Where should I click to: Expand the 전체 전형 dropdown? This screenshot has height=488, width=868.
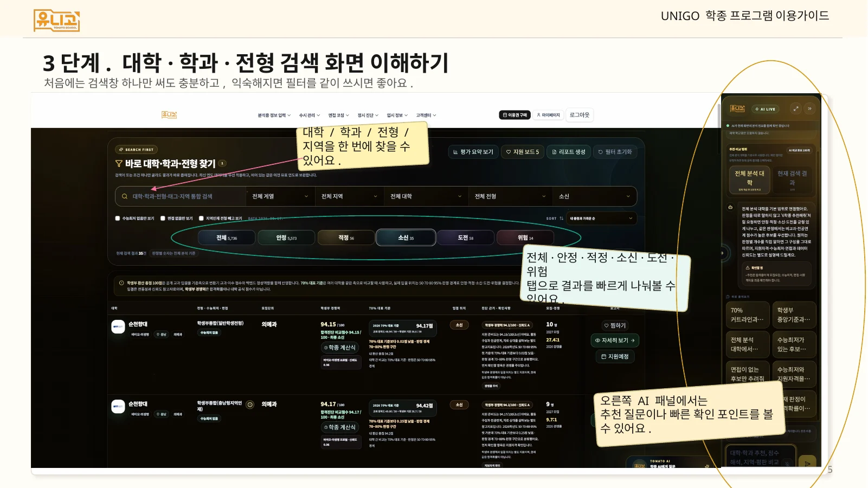point(510,196)
